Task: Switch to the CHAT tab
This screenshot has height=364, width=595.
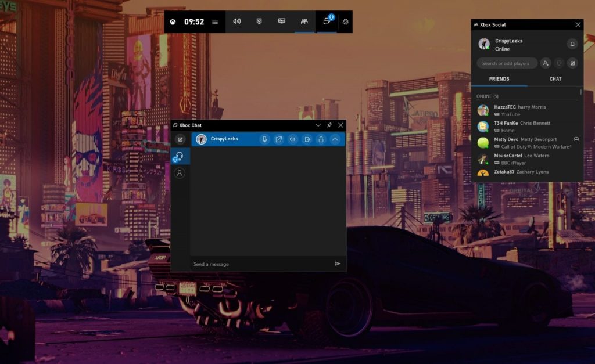Action: tap(555, 79)
